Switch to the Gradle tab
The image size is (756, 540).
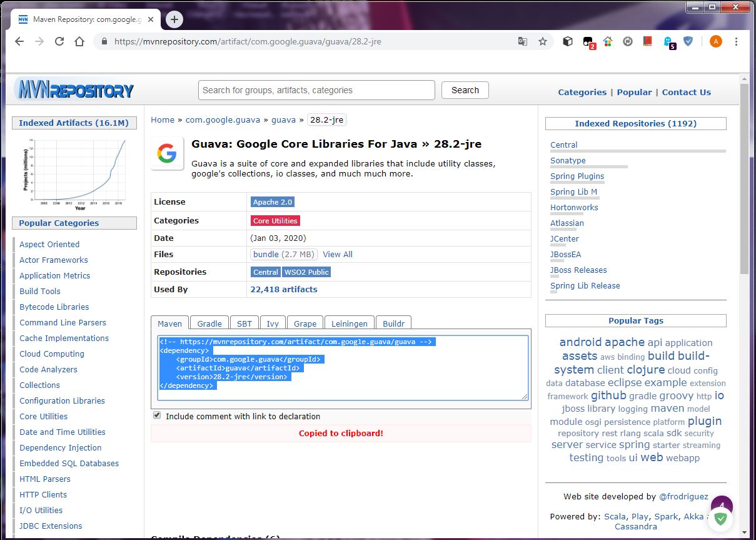click(x=209, y=323)
